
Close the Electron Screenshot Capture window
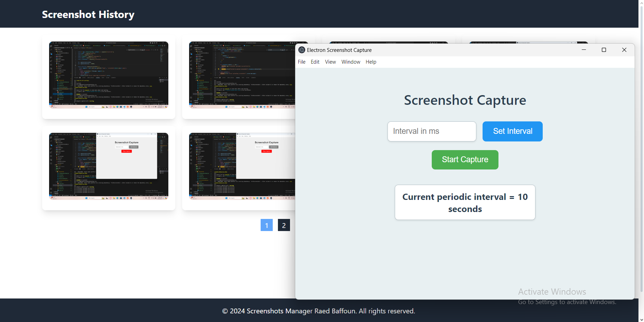(624, 50)
